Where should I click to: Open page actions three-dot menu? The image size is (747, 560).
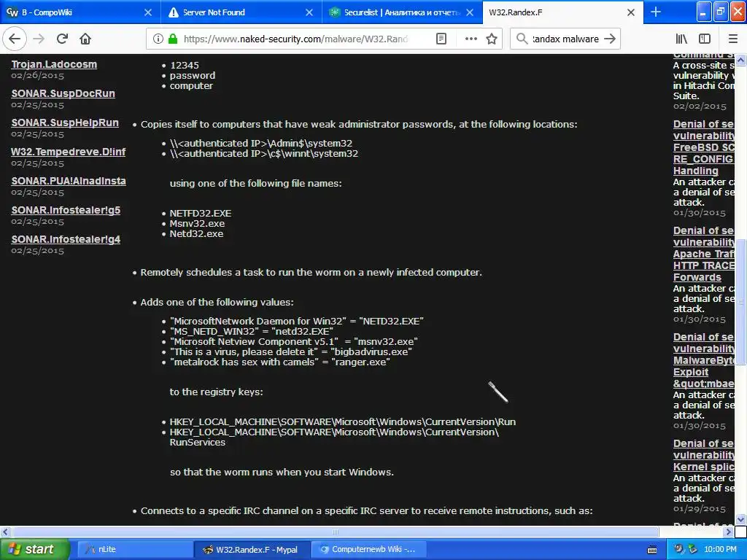click(471, 39)
